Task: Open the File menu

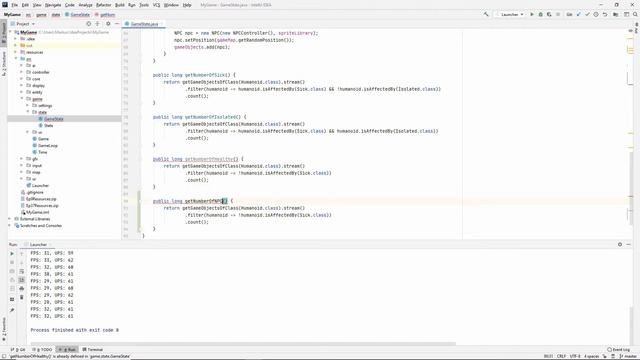Action: [15, 5]
